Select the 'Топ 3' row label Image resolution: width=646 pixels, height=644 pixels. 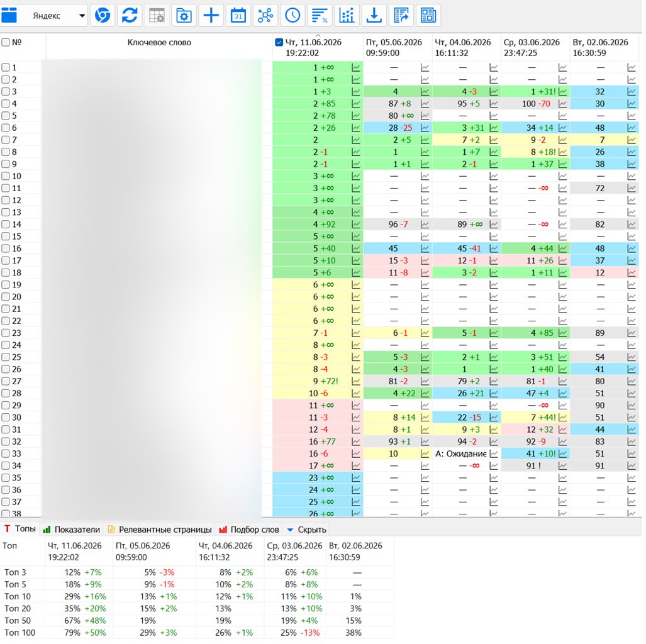coord(15,572)
